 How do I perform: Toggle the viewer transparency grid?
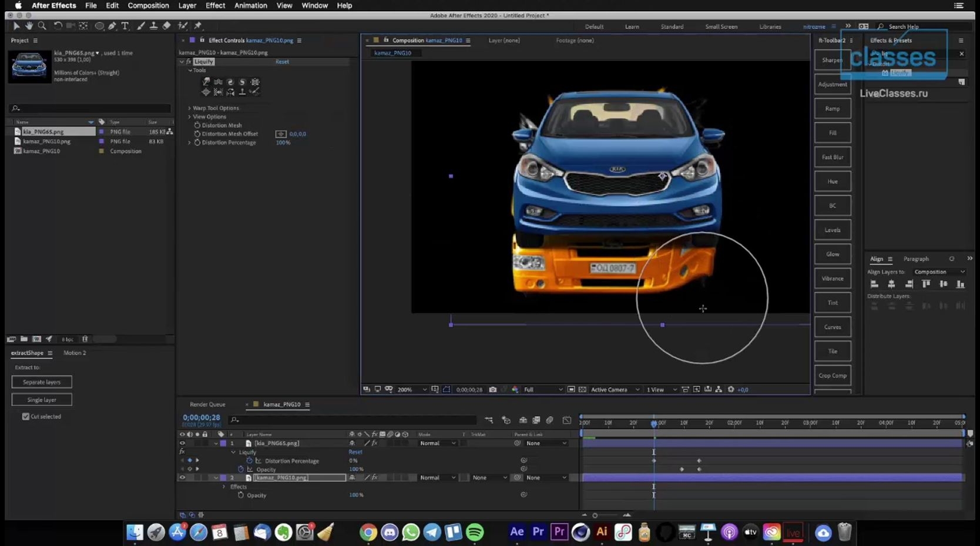582,390
